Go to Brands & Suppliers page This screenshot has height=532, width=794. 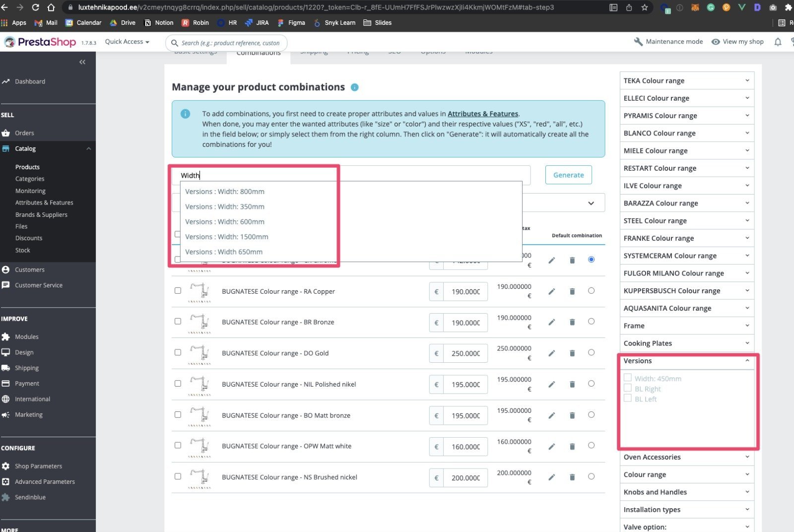(41, 215)
